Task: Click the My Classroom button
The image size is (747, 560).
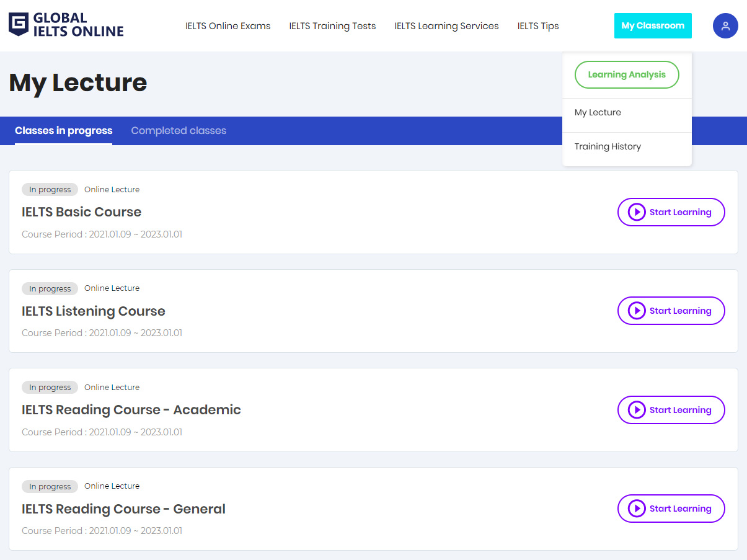Action: [653, 26]
